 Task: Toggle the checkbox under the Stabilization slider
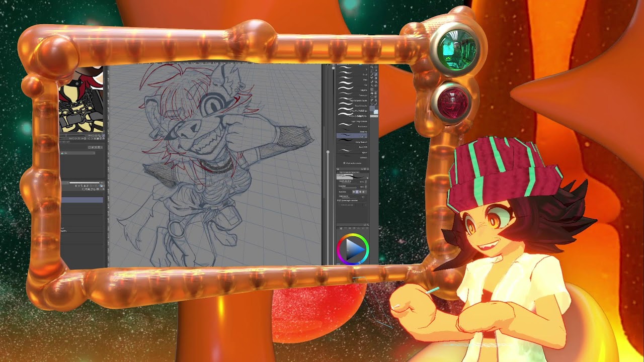(x=339, y=201)
